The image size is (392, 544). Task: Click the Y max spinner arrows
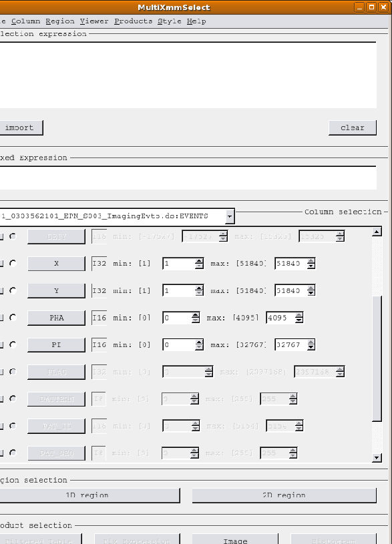[x=311, y=290]
